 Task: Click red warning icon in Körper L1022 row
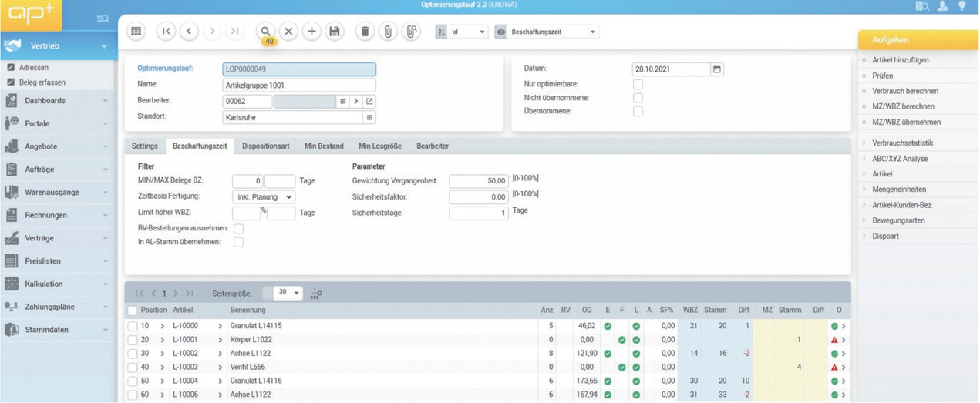click(x=834, y=340)
